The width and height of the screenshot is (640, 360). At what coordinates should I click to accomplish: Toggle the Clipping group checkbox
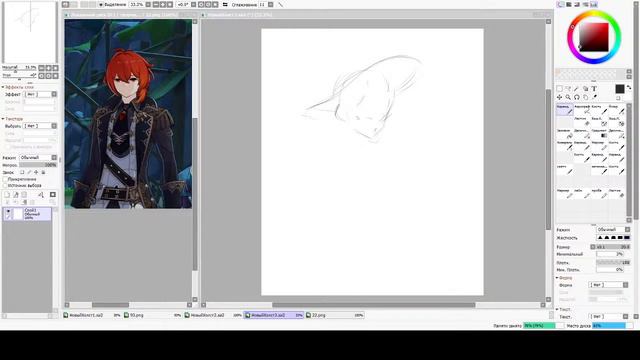click(5, 179)
